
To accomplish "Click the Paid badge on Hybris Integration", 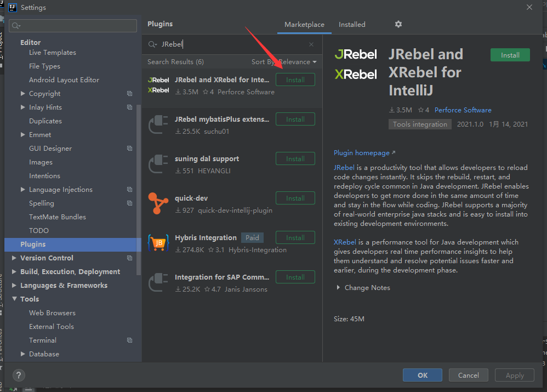I will (252, 238).
